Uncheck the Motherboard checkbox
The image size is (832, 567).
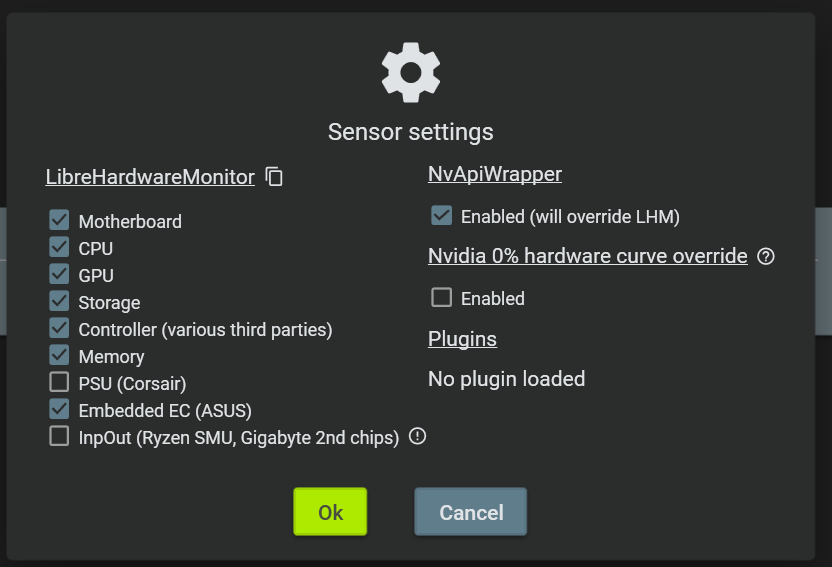[x=60, y=220]
